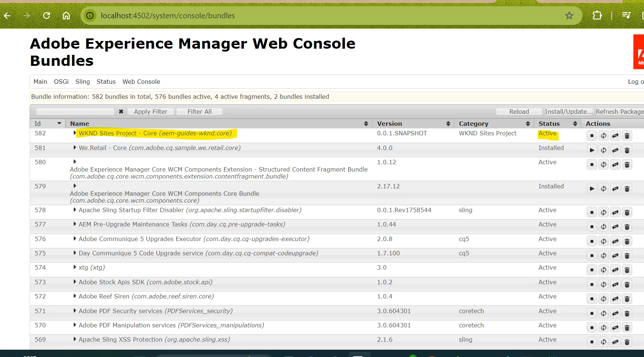Click the Filter All button
Viewport: 644px width, 357px height.
(x=200, y=112)
